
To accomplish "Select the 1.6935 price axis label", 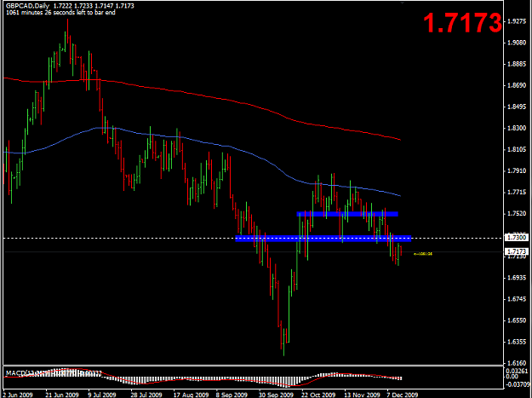I will click(x=517, y=278).
